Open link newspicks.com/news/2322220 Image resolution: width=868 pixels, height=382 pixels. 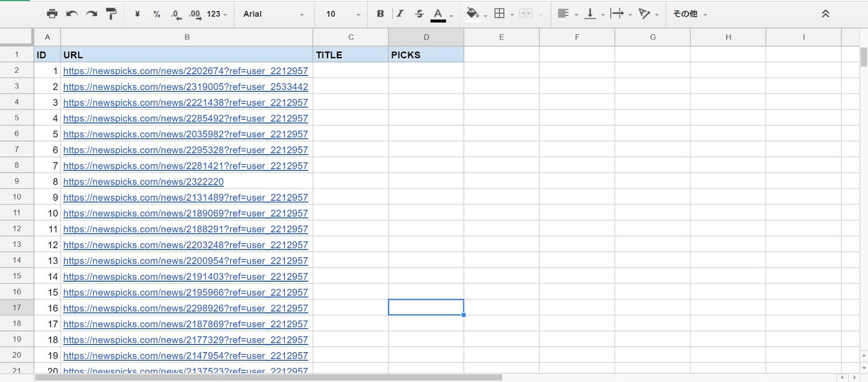tap(143, 182)
